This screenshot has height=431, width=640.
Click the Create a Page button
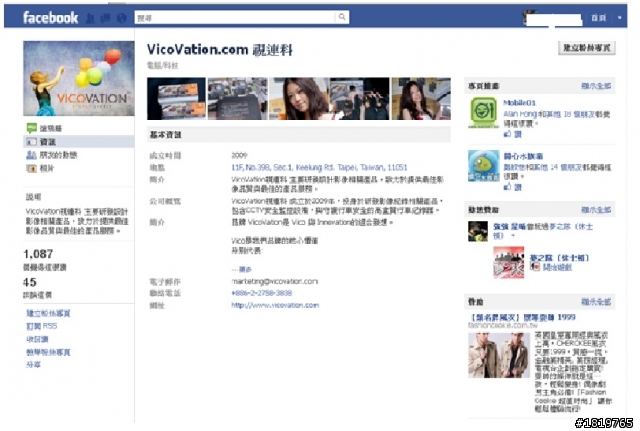587,48
